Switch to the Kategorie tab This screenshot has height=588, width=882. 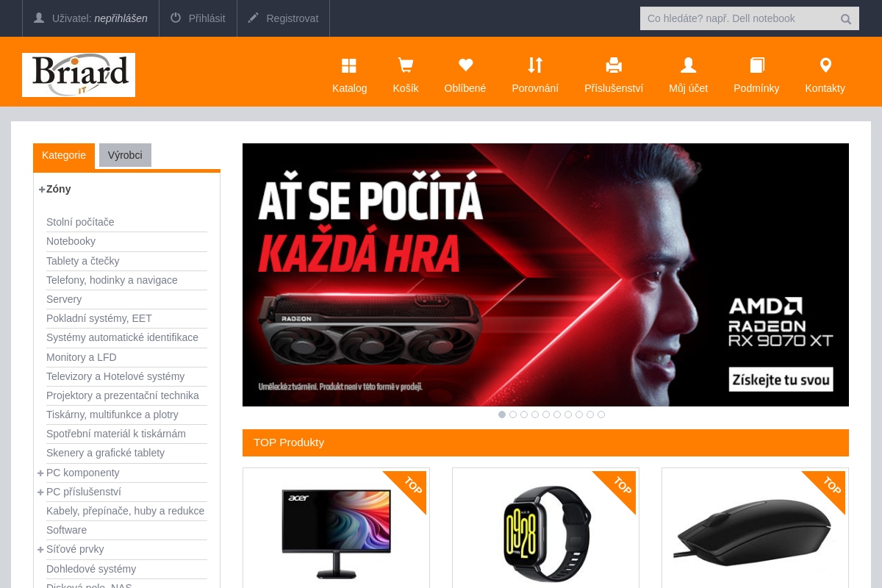pyautogui.click(x=64, y=155)
